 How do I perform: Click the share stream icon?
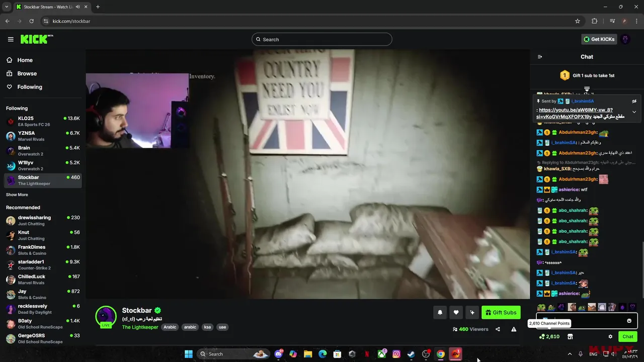(x=498, y=329)
